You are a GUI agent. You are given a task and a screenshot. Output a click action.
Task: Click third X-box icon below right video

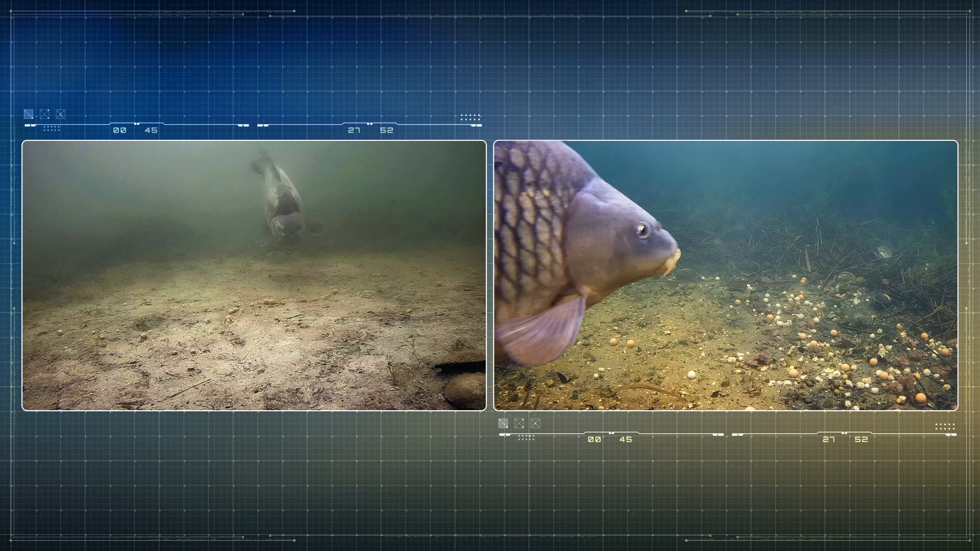[x=535, y=423]
